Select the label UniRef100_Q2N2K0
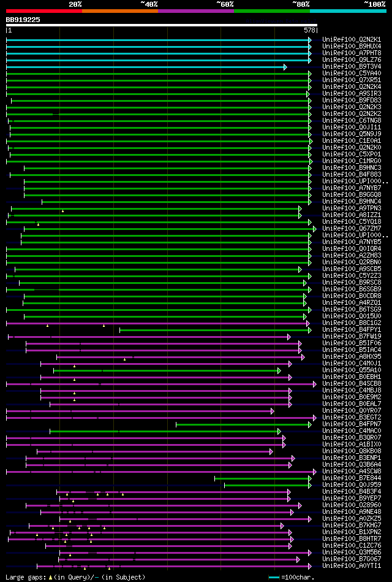The height and width of the screenshot is (582, 392). coord(352,148)
